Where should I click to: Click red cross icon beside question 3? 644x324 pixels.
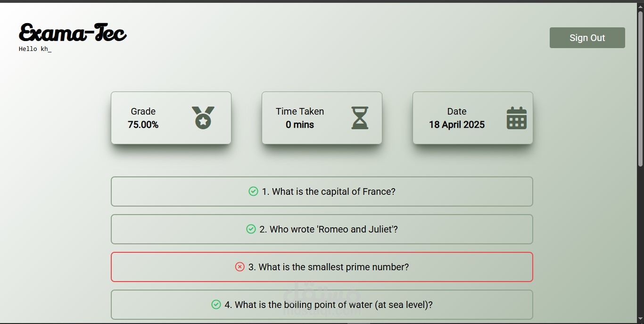coord(240,266)
